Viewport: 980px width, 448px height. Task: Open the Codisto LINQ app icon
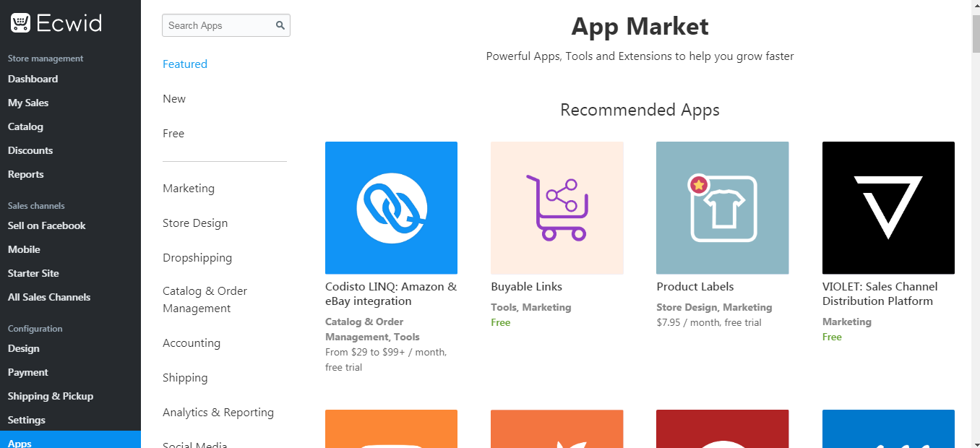tap(391, 208)
